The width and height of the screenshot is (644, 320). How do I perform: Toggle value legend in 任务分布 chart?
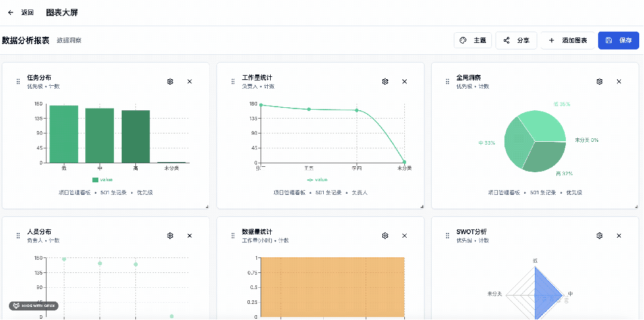[102, 179]
